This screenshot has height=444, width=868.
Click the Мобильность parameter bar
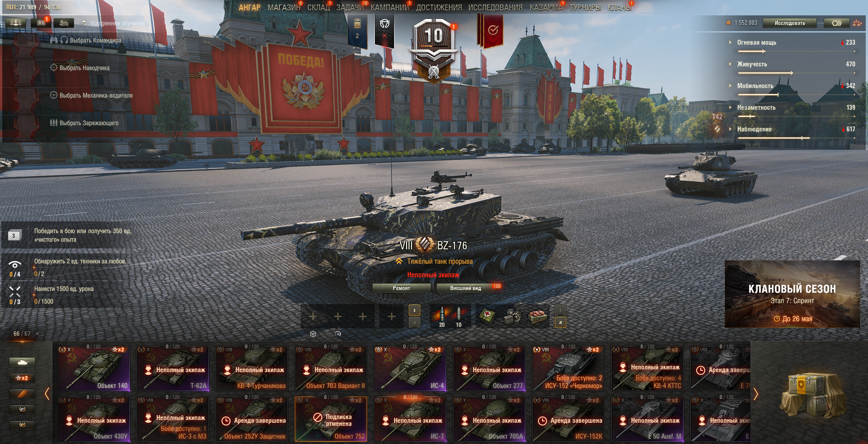point(758,95)
